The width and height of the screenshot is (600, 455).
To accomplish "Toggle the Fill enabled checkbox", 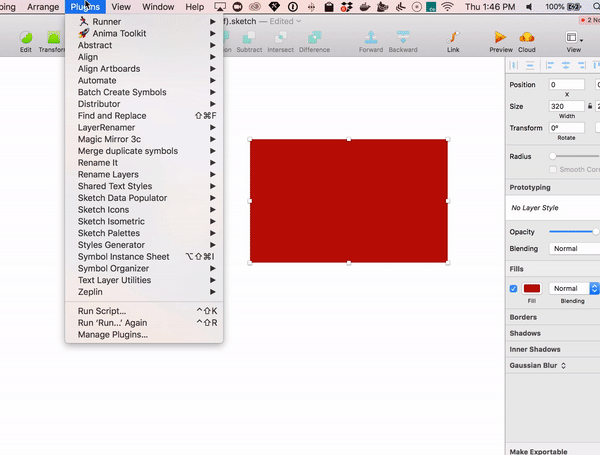I will [x=514, y=289].
